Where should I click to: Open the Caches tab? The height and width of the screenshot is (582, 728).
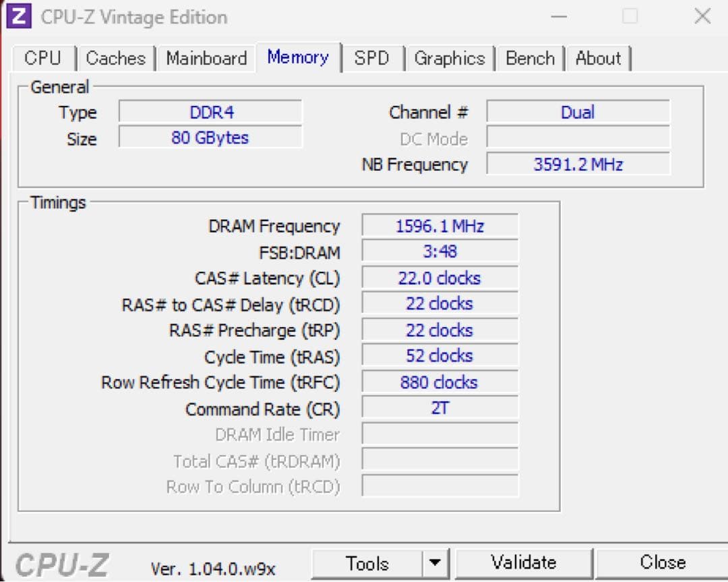[x=116, y=59]
